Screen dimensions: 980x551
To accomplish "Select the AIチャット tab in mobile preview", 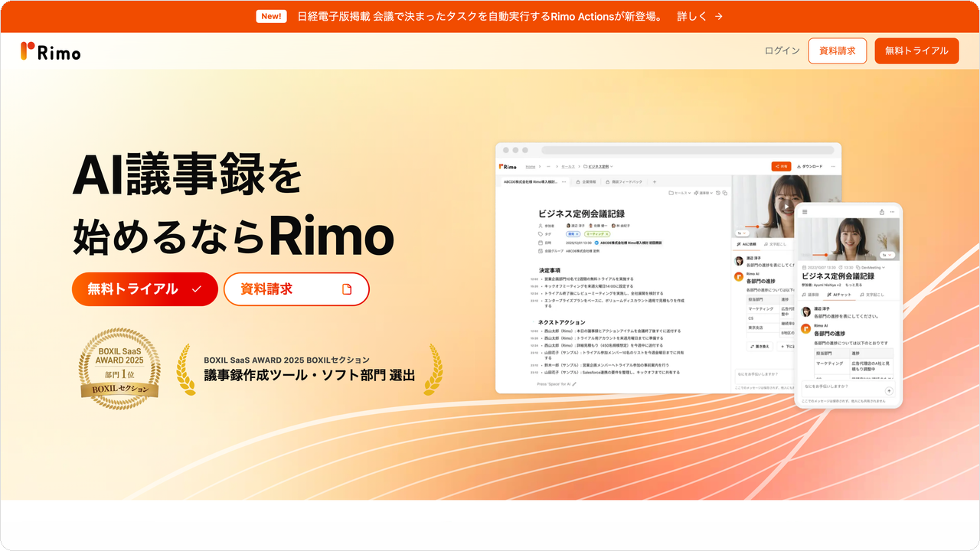I will [x=839, y=295].
